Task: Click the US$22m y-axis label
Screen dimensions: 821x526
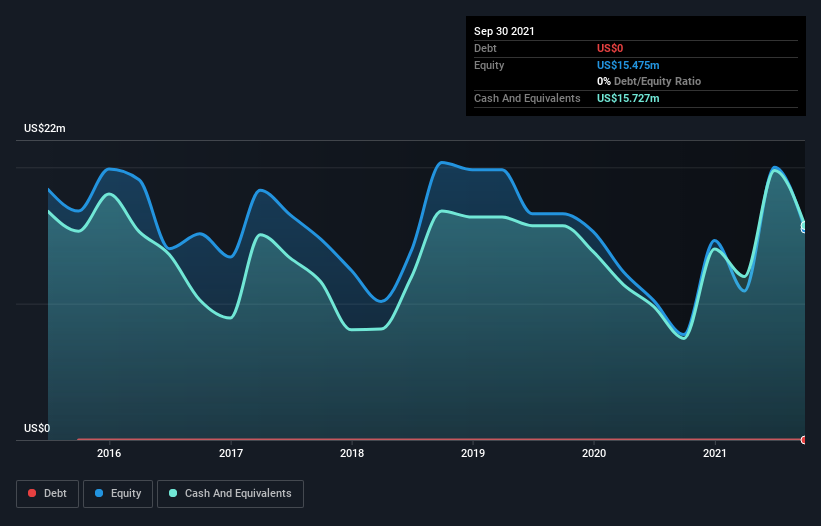Action: coord(45,128)
